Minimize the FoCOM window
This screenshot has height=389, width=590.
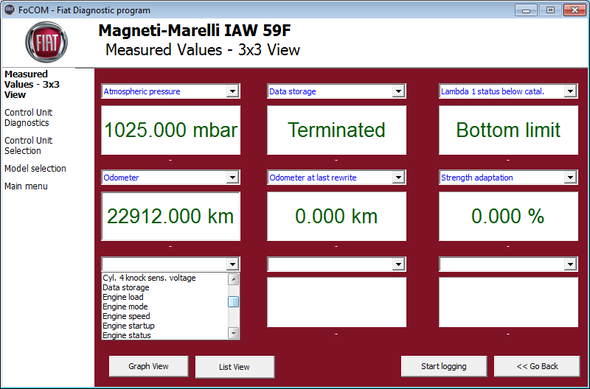[526, 10]
